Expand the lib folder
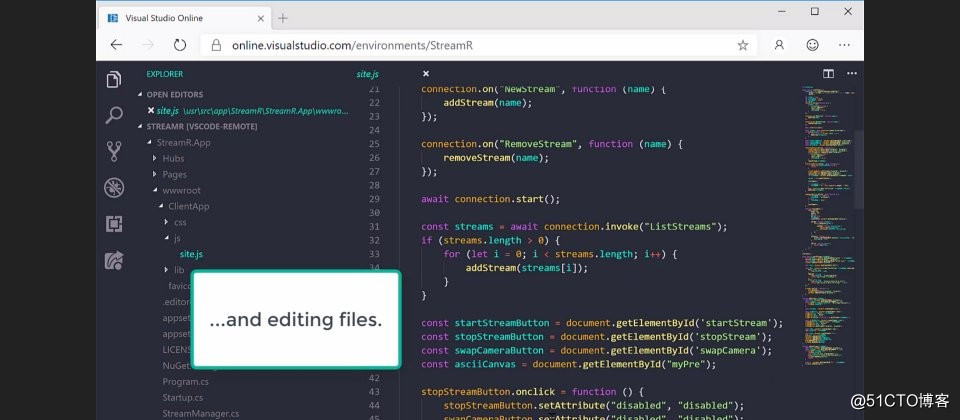960x420 pixels. tap(174, 270)
